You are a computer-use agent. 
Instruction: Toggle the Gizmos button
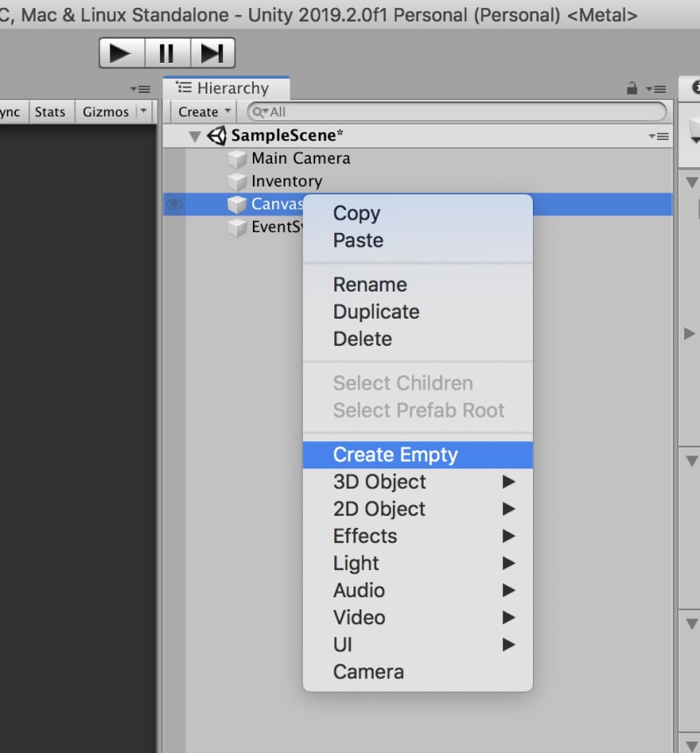point(106,112)
